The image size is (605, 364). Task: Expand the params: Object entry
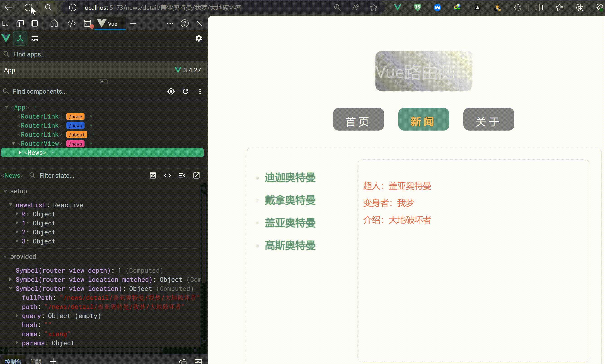click(x=17, y=343)
